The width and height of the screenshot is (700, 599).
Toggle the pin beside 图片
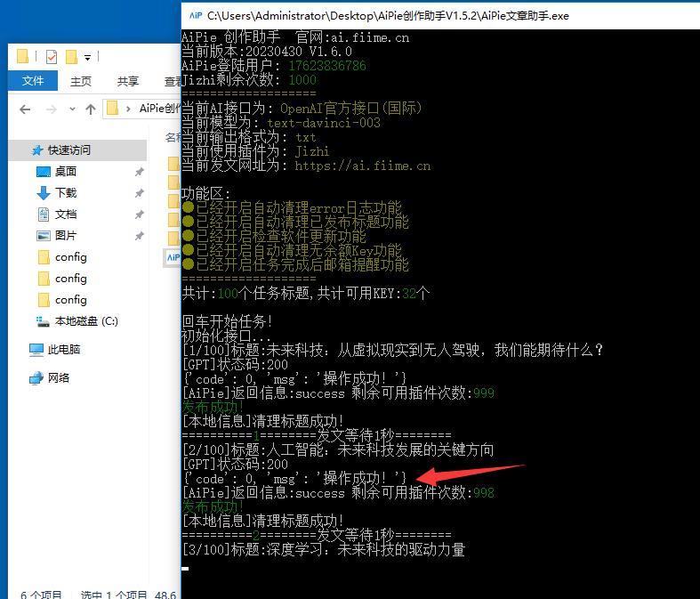140,235
